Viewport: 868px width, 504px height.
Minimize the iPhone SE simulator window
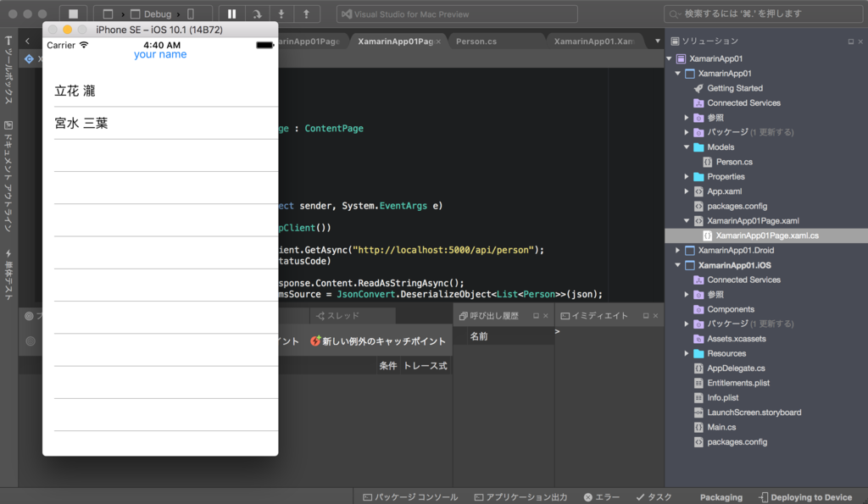coord(67,30)
